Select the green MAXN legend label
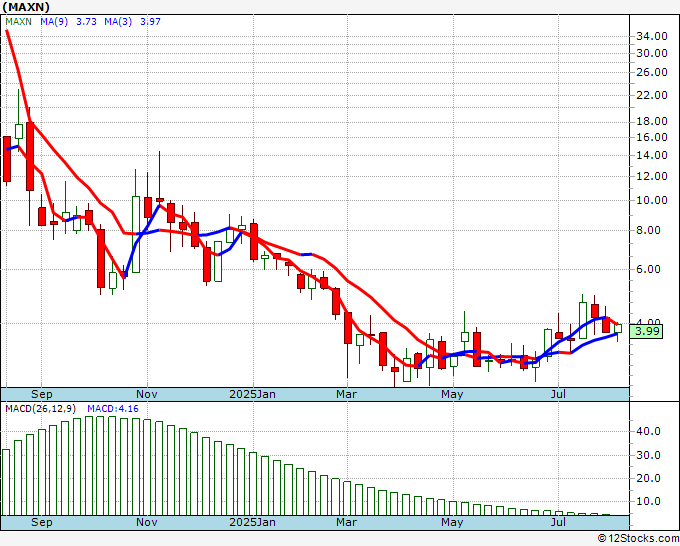The image size is (680, 546). [18, 22]
